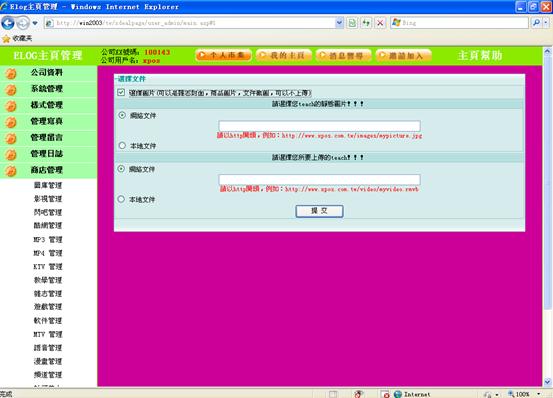The image size is (553, 398).
Task: Click the orange icon beside 公司資料
Action: pos(11,73)
